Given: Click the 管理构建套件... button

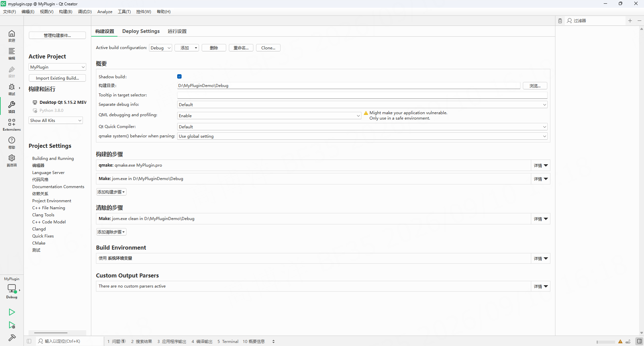Looking at the screenshot, I should click(x=57, y=35).
